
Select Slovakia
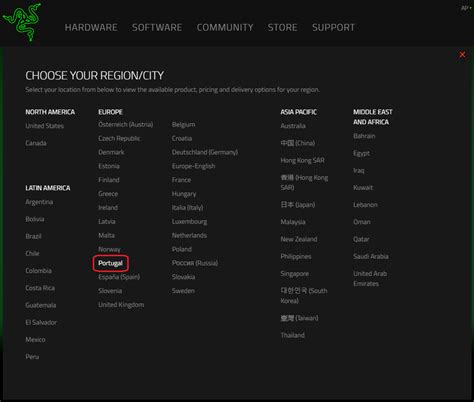coord(184,277)
